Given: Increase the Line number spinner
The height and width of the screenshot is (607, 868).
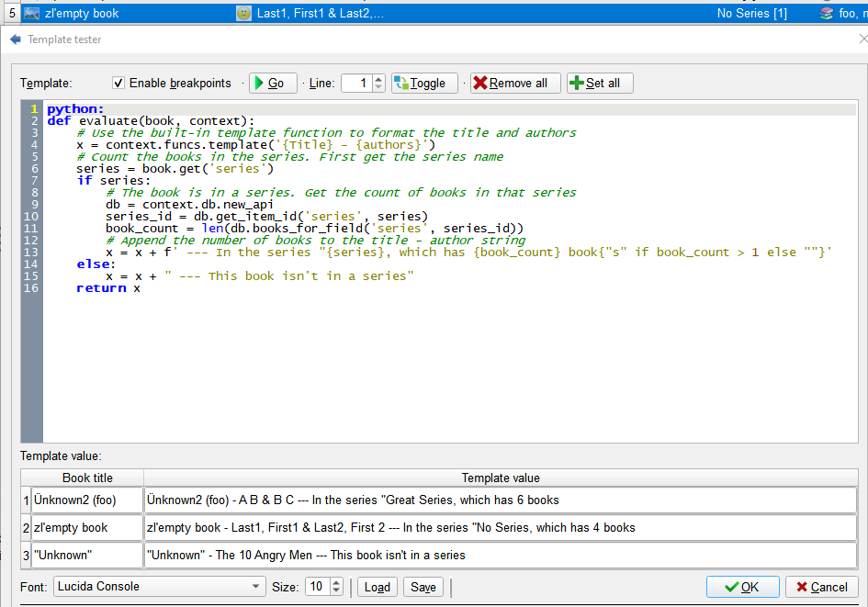Looking at the screenshot, I should tap(378, 79).
